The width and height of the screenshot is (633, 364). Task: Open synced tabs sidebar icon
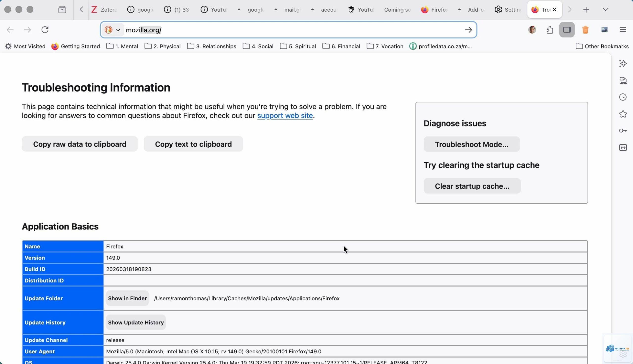point(623,81)
